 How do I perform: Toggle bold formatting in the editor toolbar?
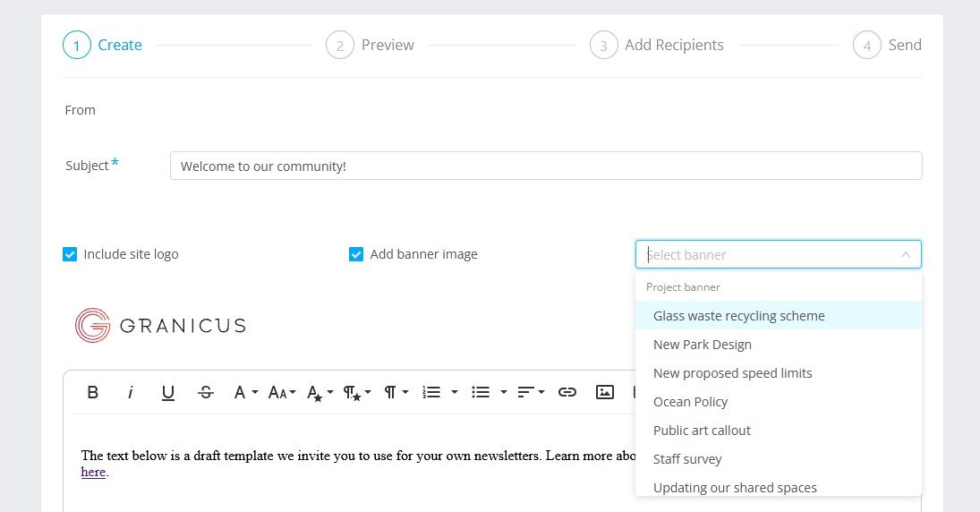pos(92,392)
